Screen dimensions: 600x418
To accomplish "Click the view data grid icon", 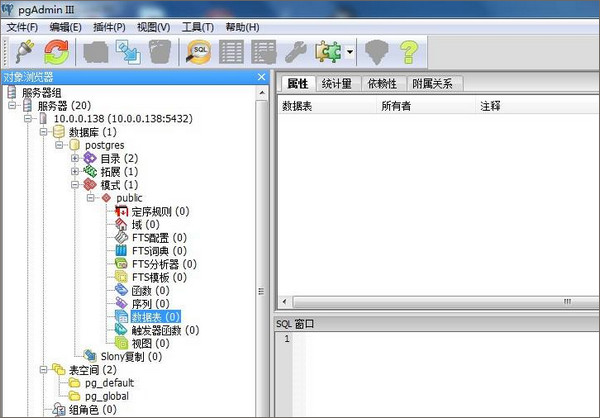I will coord(231,52).
